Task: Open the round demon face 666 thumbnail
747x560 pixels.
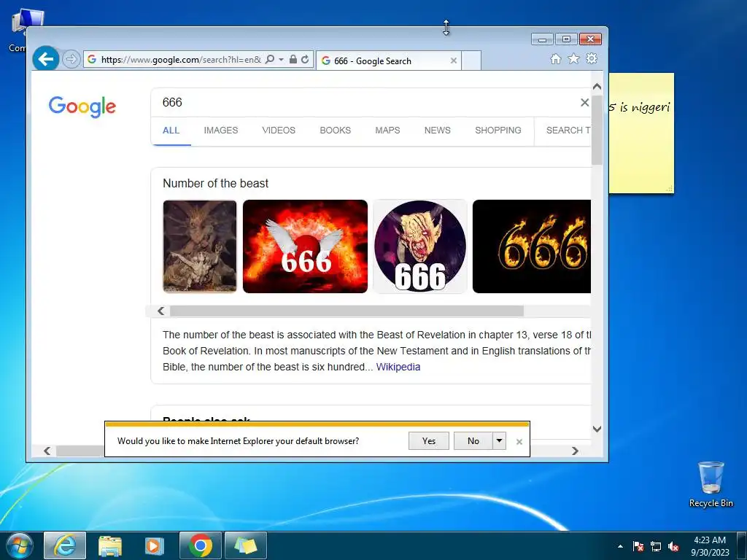Action: click(419, 246)
